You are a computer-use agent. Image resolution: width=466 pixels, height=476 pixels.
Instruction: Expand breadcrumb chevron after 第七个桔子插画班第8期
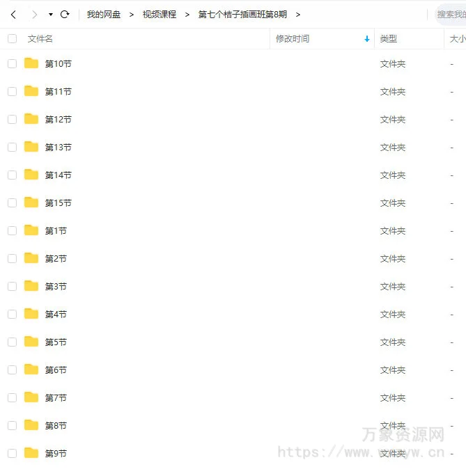point(298,15)
